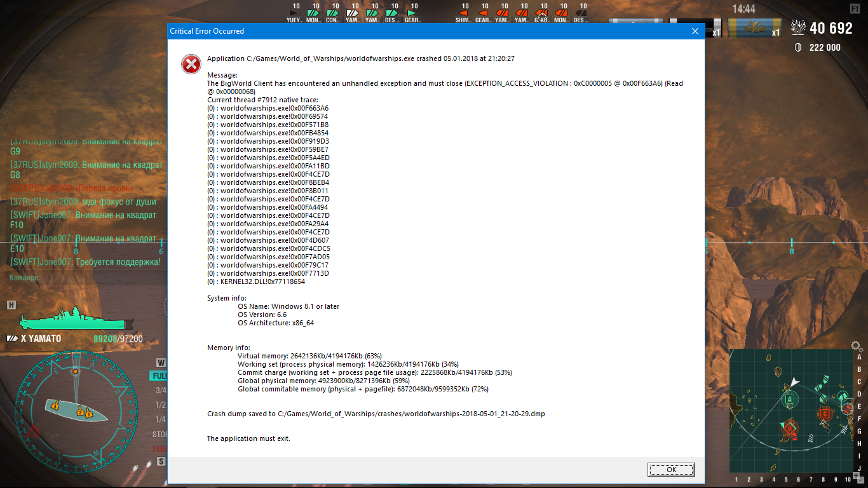
Task: Select enemy SHIM ship icon in top bar
Action: pyautogui.click(x=463, y=13)
